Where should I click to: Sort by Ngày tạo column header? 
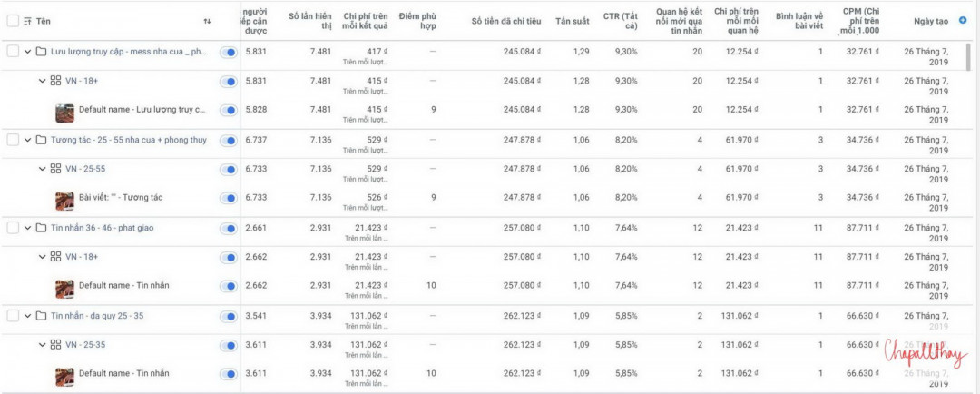click(931, 21)
